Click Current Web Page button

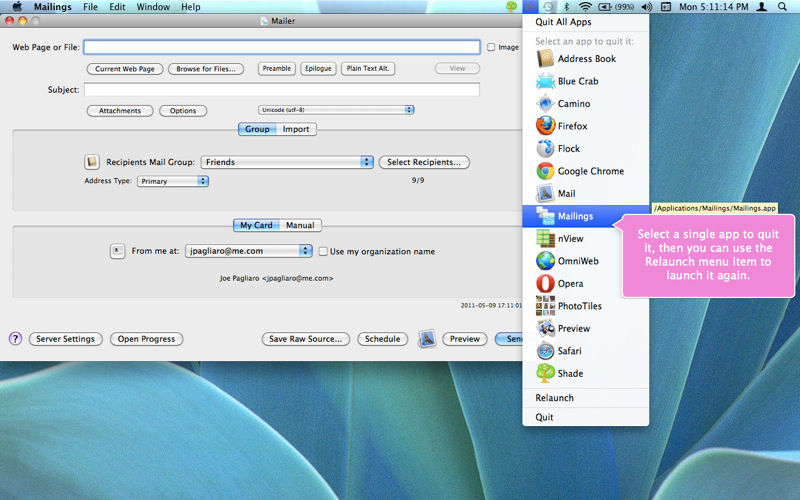pyautogui.click(x=125, y=69)
